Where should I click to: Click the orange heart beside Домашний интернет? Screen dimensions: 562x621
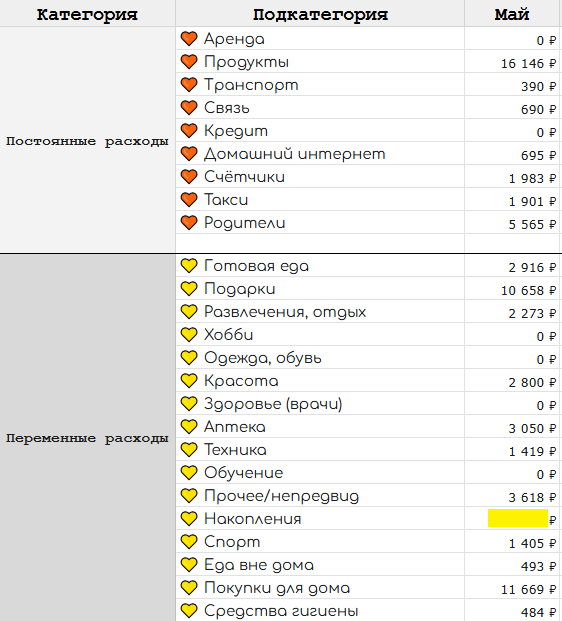click(189, 154)
